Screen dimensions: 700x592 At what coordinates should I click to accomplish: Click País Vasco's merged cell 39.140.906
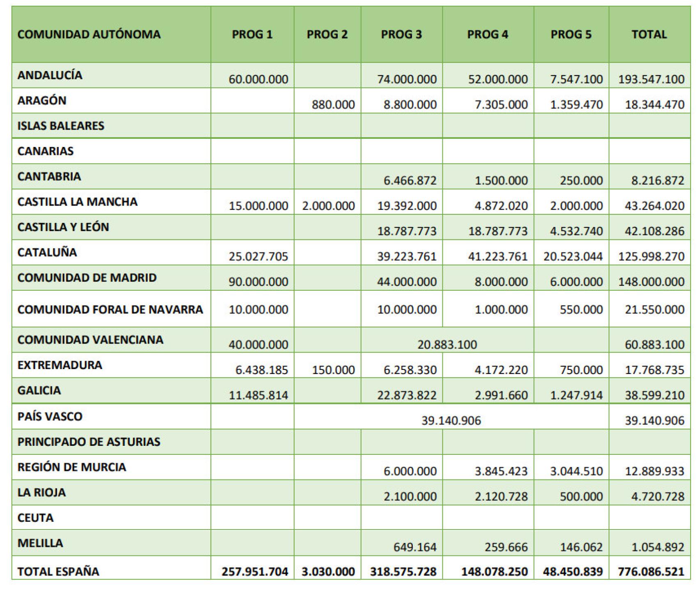point(451,421)
